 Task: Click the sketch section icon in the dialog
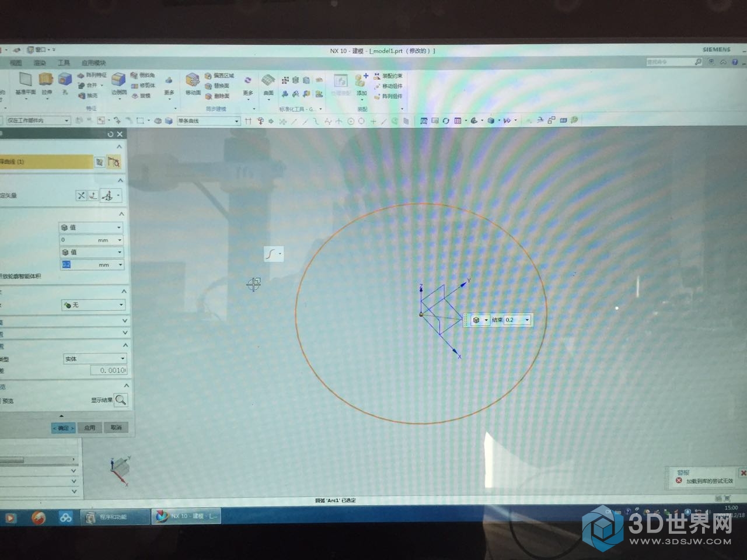tap(99, 162)
